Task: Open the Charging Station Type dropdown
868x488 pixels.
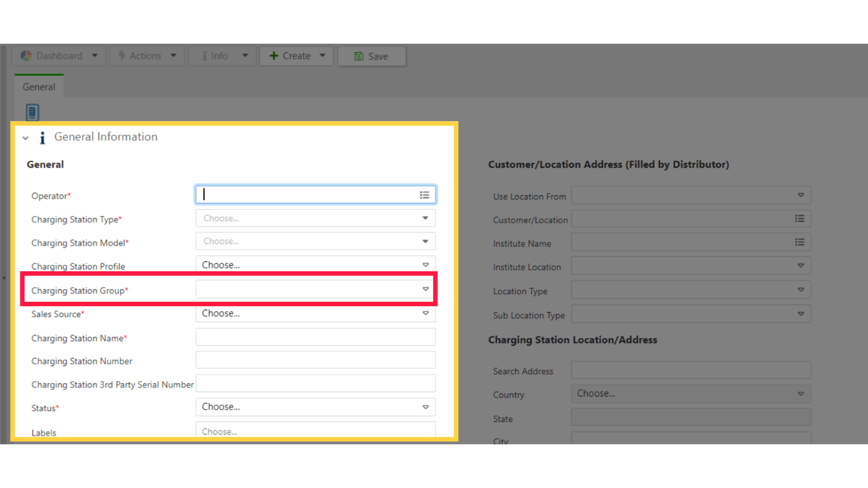Action: 316,218
